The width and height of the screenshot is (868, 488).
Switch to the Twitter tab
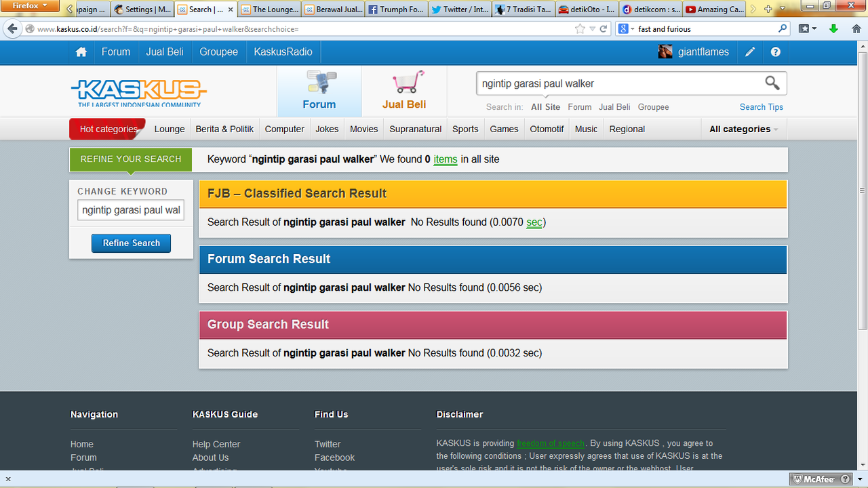[460, 9]
